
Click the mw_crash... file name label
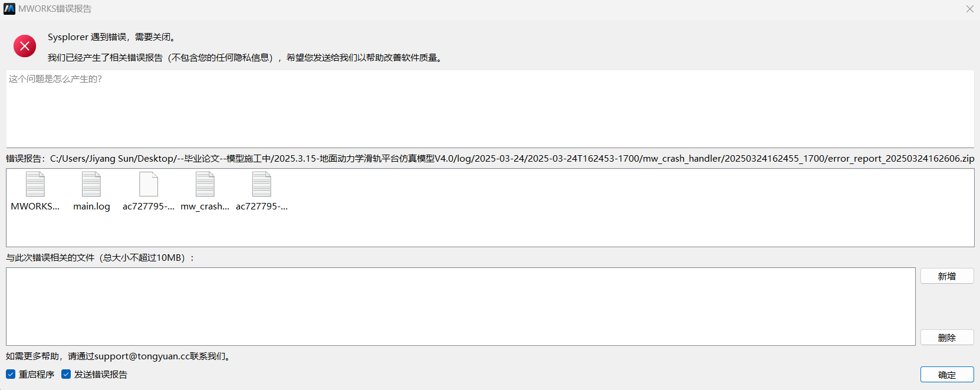(205, 207)
